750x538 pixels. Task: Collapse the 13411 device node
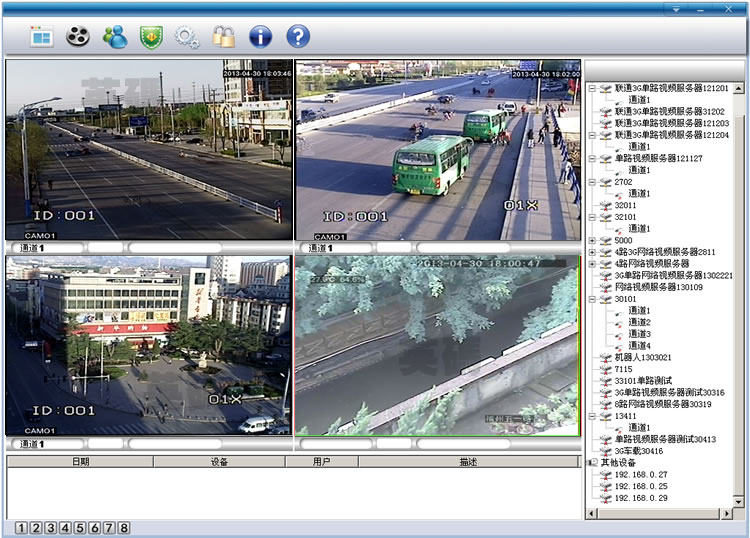click(592, 417)
